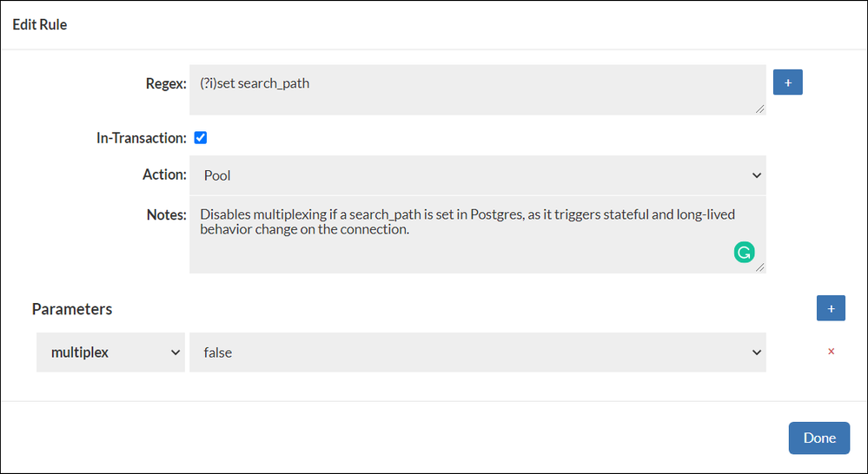
Task: Click the chevron on multiplex selector
Action: (x=175, y=352)
